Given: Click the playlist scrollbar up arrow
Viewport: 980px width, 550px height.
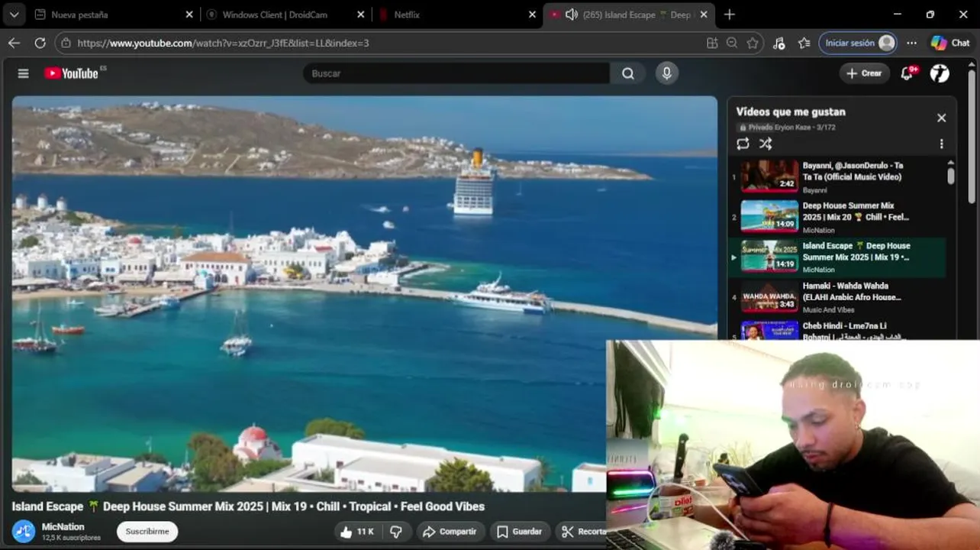Looking at the screenshot, I should point(950,163).
